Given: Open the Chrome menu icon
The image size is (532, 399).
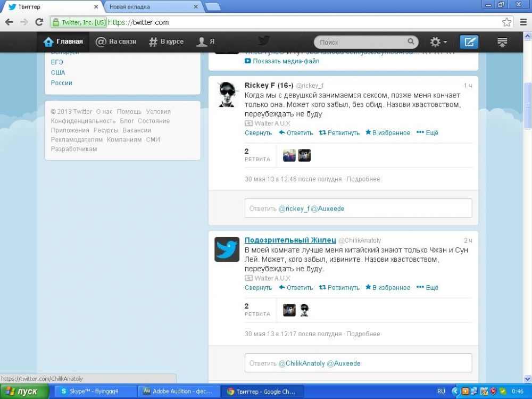Looking at the screenshot, I should 523,22.
